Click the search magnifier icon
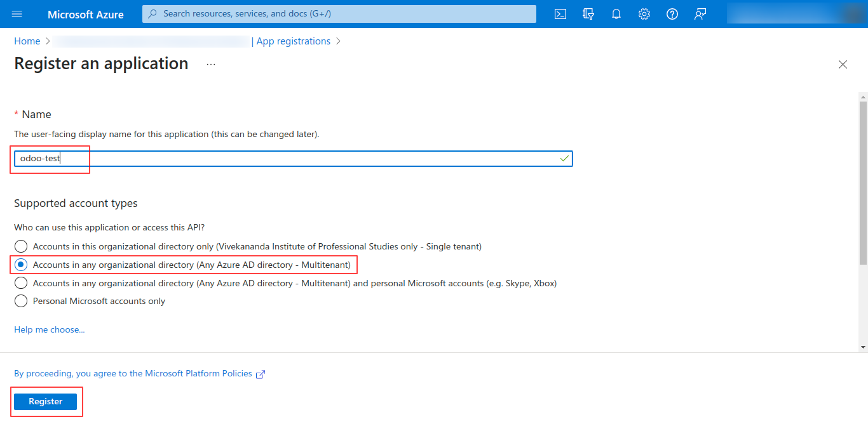The width and height of the screenshot is (868, 424). [x=153, y=13]
